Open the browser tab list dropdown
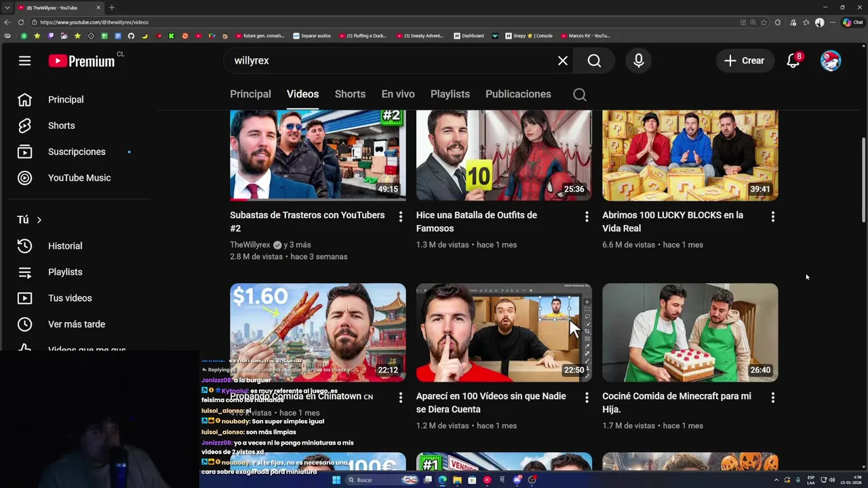This screenshot has width=868, height=488. [7, 7]
